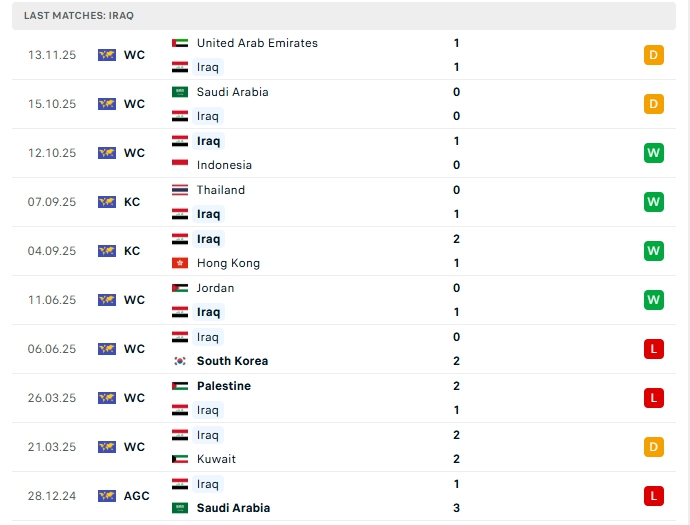Open the 11.06.25 Jordan vs Iraq match date
Image resolution: width=690 pixels, height=525 pixels.
pyautogui.click(x=52, y=300)
